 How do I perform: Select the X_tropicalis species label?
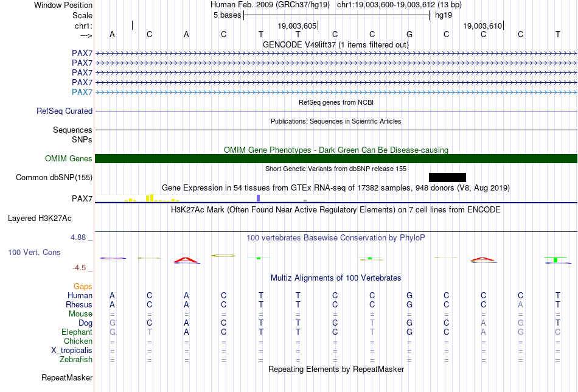coord(72,351)
